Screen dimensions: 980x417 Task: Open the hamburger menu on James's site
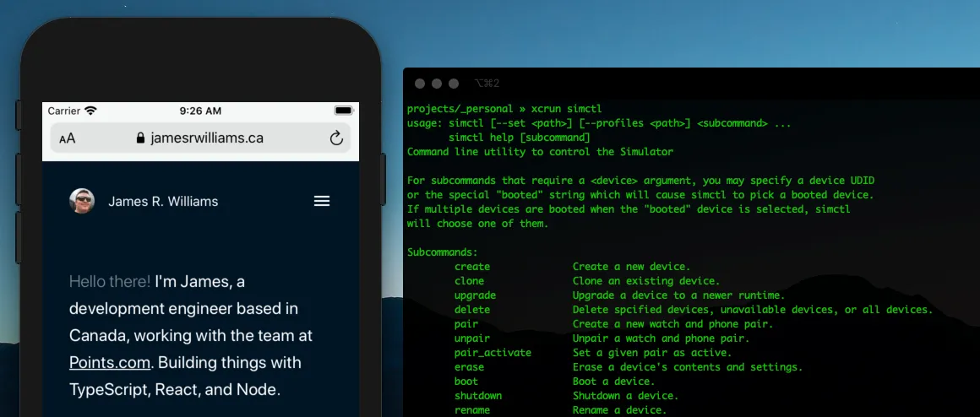click(322, 201)
